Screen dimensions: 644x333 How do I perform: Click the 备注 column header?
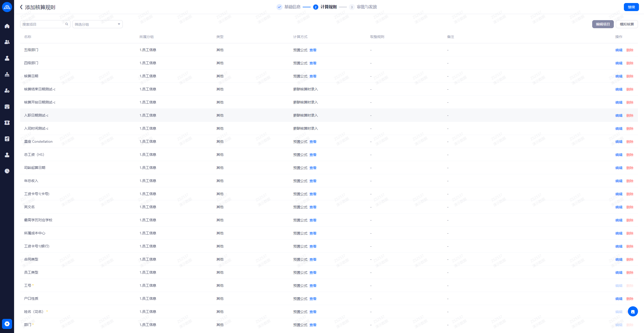click(x=450, y=37)
